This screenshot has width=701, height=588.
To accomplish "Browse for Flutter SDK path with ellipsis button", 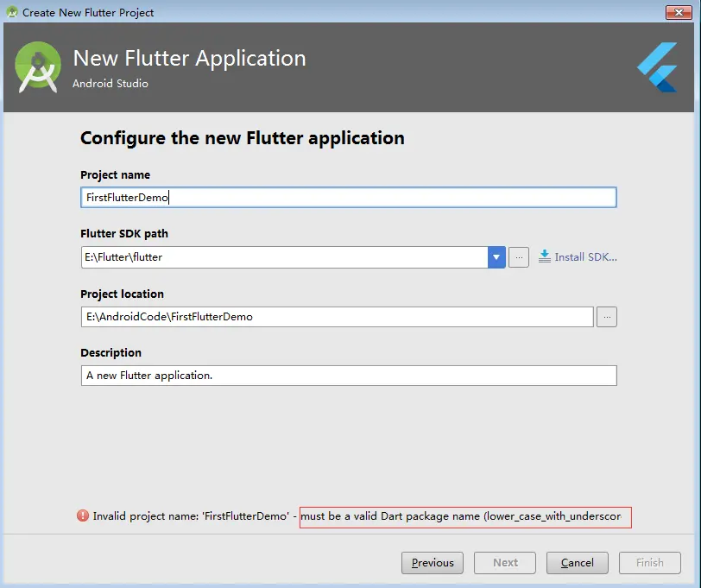I will tap(519, 257).
